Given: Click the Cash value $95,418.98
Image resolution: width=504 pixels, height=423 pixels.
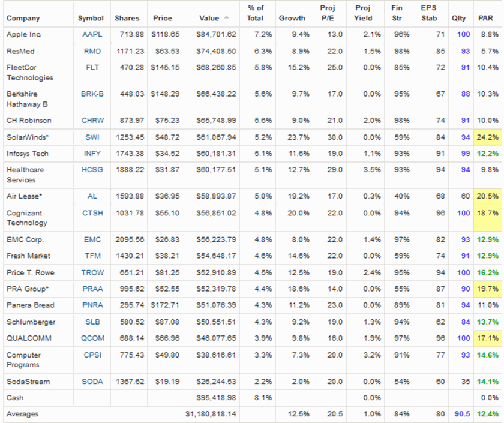Looking at the screenshot, I should tap(217, 398).
